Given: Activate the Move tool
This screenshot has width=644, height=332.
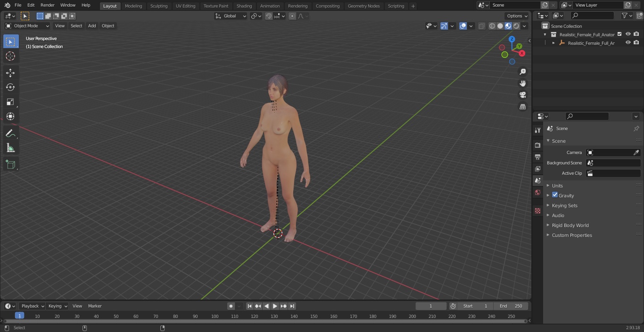Looking at the screenshot, I should click(x=10, y=73).
